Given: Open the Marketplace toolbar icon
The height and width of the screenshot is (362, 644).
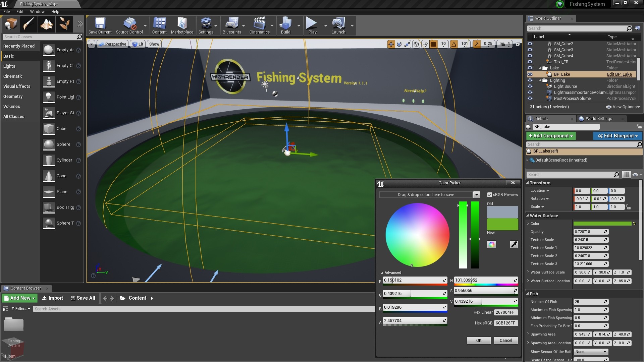Looking at the screenshot, I should coord(182,25).
